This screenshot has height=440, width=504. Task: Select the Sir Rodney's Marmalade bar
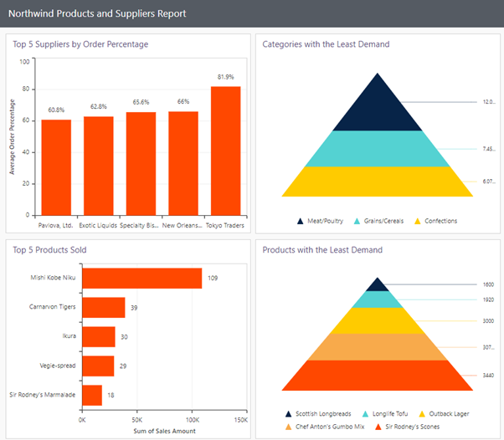pyautogui.click(x=91, y=395)
